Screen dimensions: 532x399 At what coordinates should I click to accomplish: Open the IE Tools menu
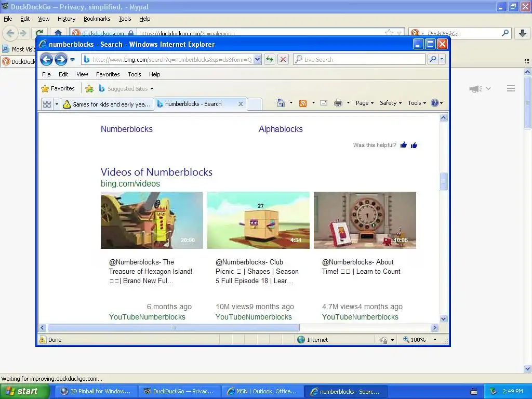(x=135, y=74)
